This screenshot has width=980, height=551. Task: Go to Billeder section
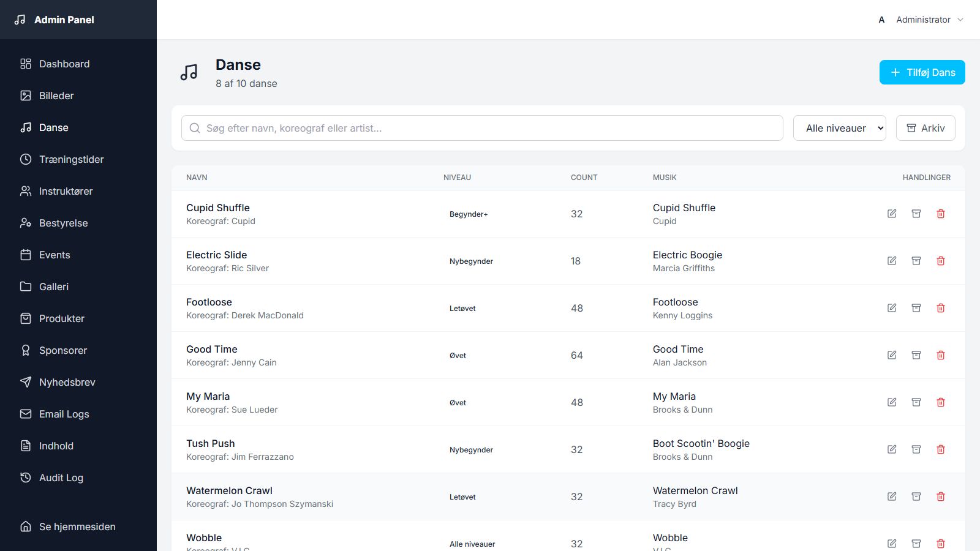[78, 96]
